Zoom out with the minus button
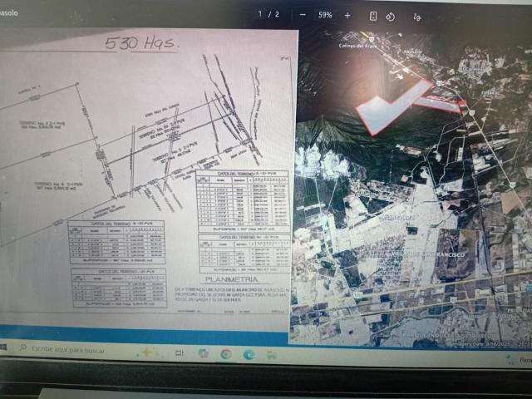Viewport: 532px width, 399px height. pyautogui.click(x=303, y=15)
